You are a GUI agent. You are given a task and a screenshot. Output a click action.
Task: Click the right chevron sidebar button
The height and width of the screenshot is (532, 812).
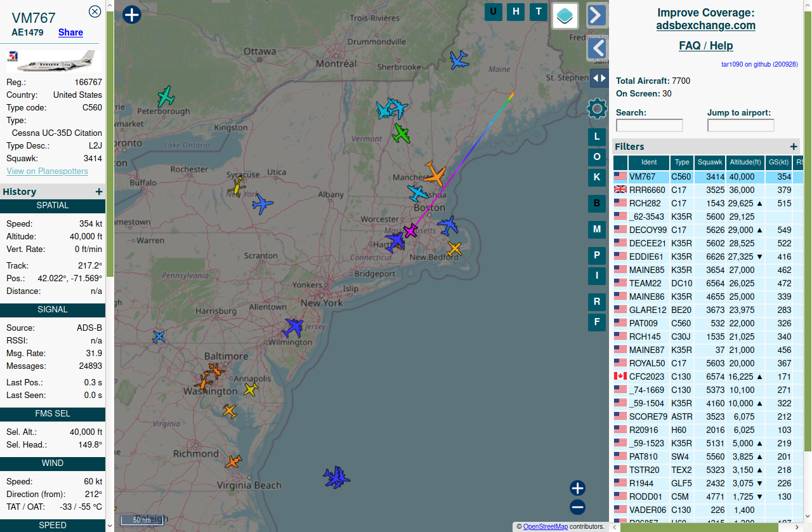click(x=596, y=15)
